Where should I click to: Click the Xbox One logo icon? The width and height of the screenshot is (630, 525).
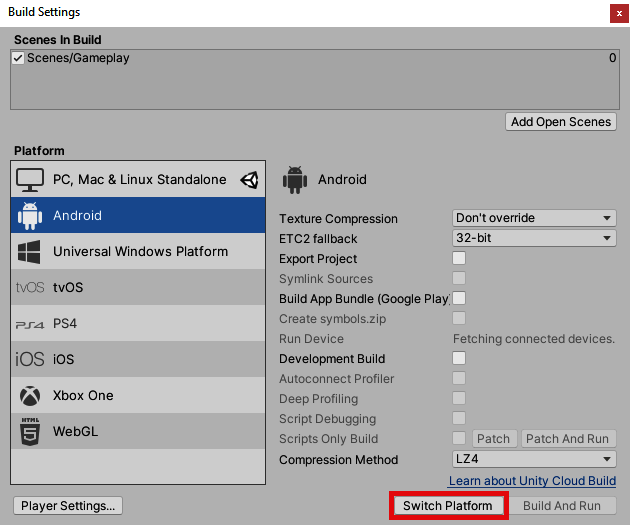[30, 396]
